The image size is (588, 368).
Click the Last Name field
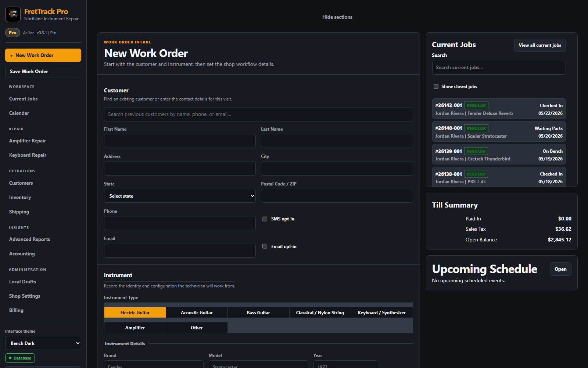pyautogui.click(x=337, y=141)
